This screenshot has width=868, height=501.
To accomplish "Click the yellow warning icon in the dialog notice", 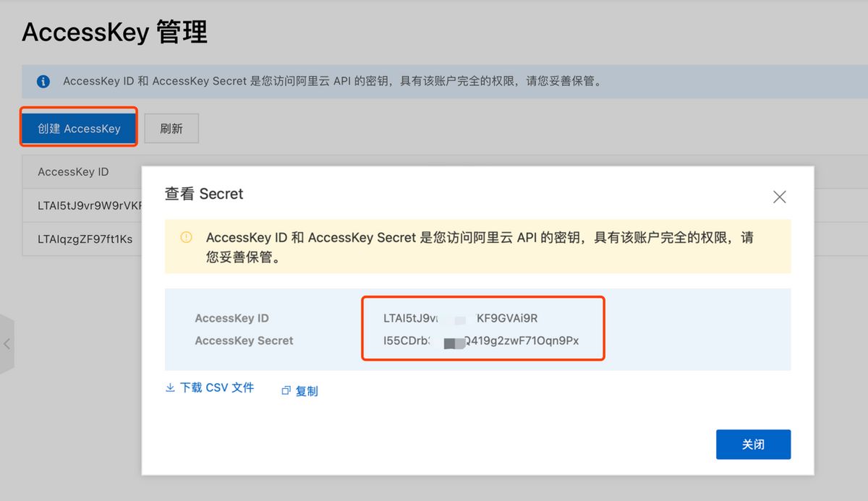I will point(187,237).
